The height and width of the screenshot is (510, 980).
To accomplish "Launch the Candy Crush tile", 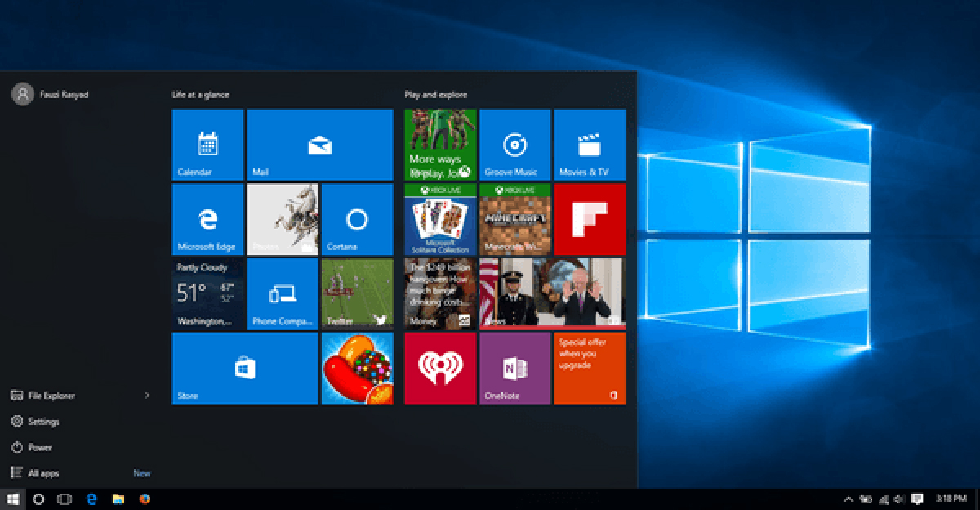I will point(357,369).
